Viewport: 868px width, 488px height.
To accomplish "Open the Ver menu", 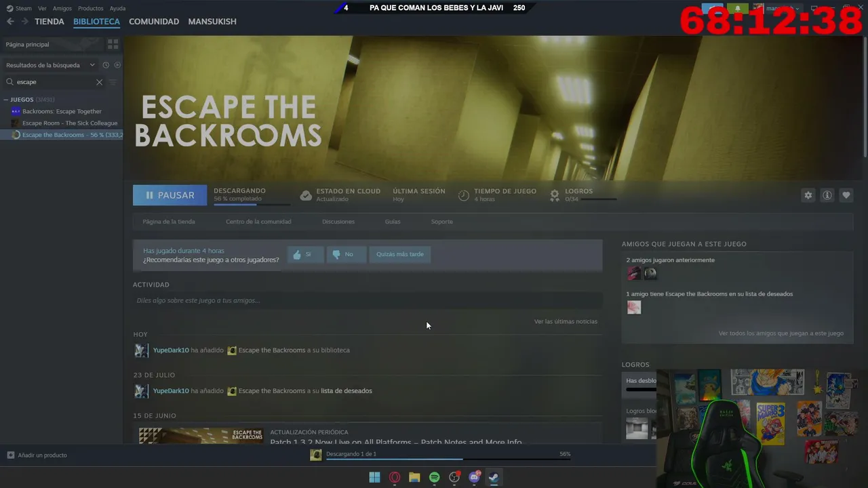I will (42, 8).
